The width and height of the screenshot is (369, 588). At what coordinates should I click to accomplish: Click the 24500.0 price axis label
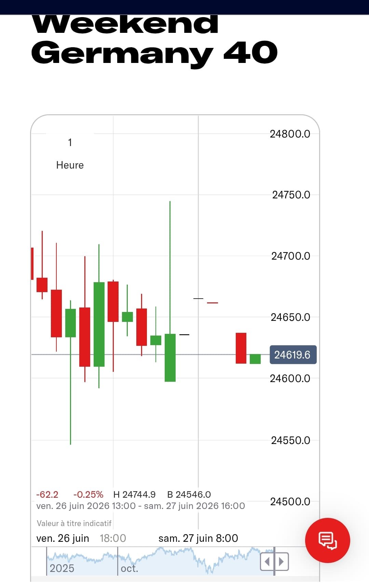tap(290, 501)
